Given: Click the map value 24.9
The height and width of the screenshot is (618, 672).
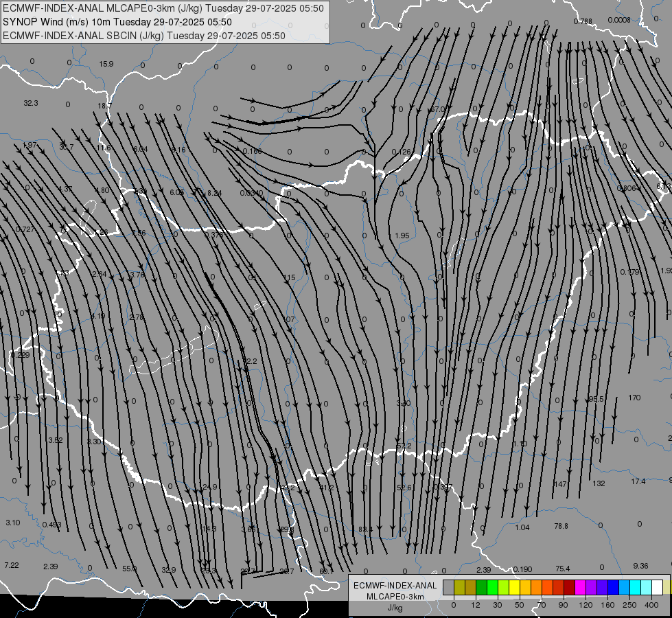Looking at the screenshot, I should pos(209,487).
